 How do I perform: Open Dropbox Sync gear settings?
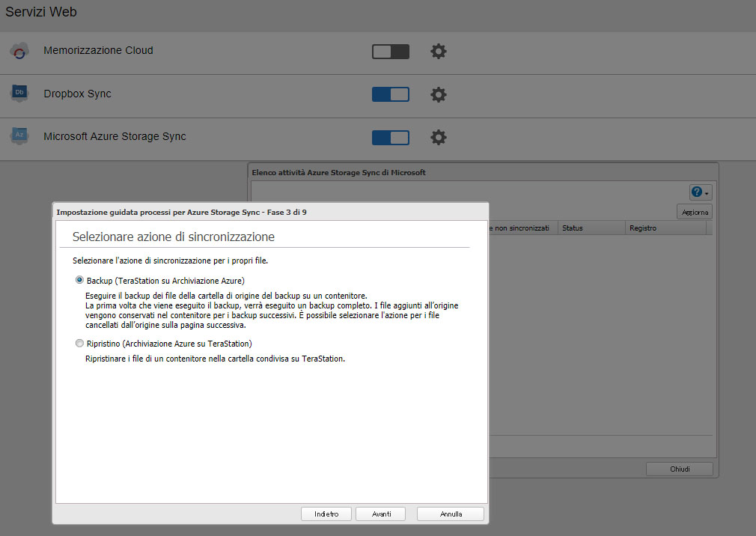point(439,94)
